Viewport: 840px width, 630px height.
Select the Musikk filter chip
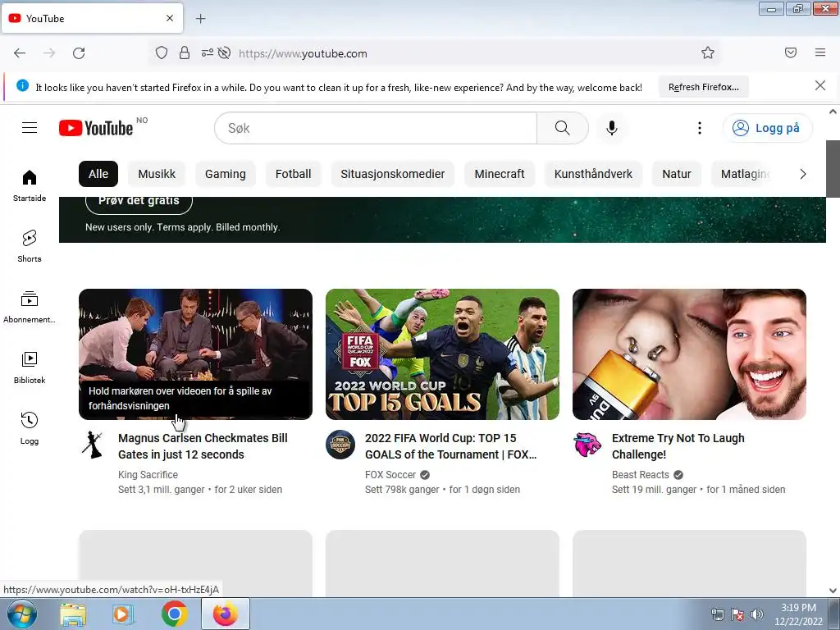point(157,174)
